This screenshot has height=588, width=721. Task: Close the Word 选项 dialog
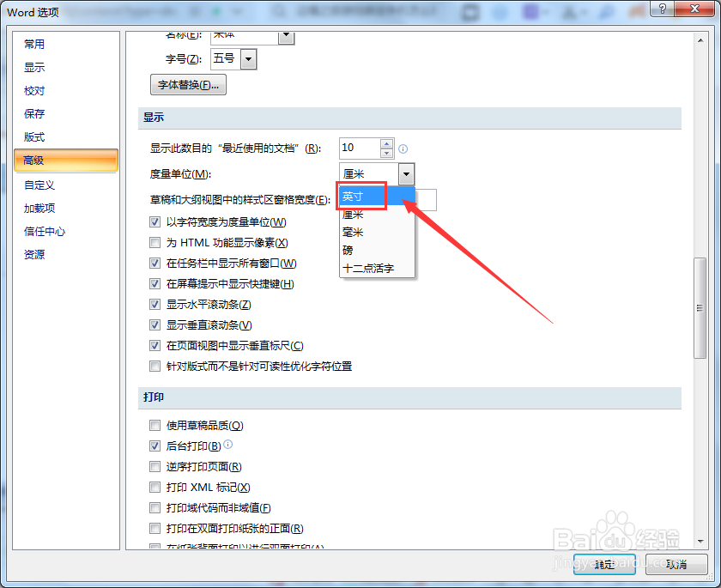click(694, 9)
